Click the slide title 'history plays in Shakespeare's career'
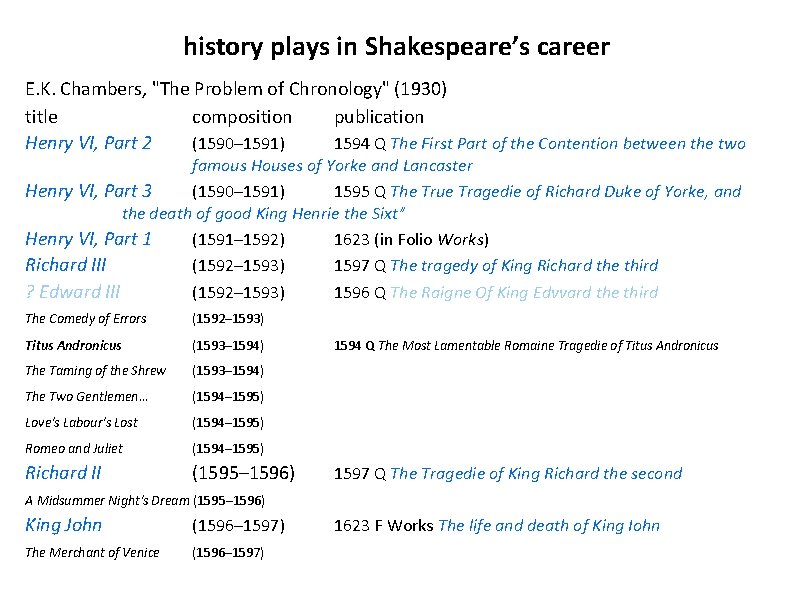 [396, 47]
